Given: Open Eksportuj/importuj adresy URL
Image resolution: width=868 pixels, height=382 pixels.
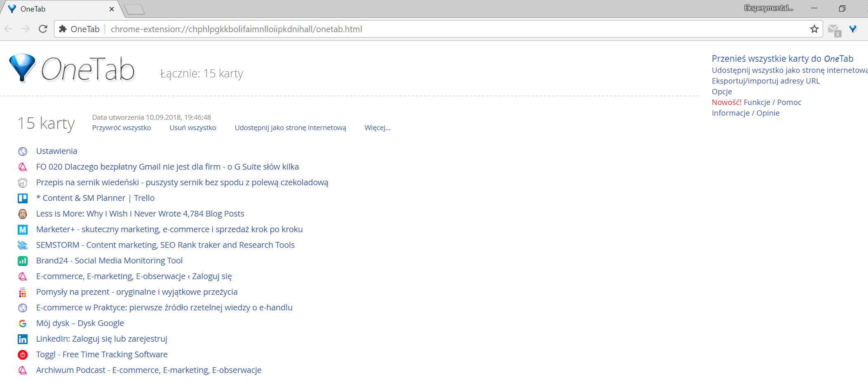Looking at the screenshot, I should point(766,81).
